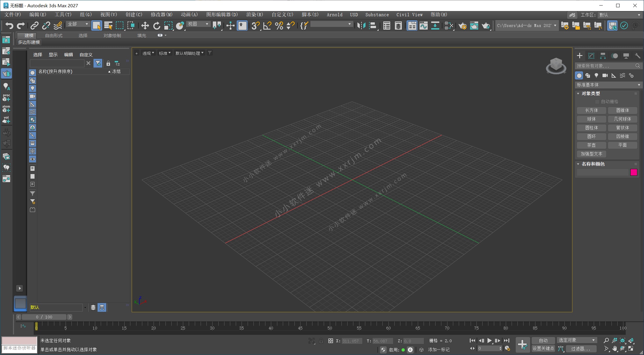
Task: Switch to the Modify command panel tab
Action: coord(591,55)
